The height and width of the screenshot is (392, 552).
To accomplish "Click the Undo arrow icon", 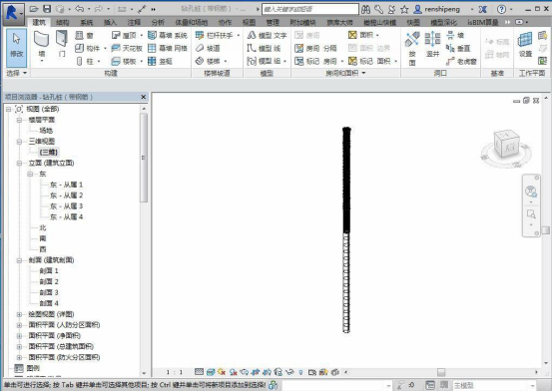I will (x=80, y=9).
